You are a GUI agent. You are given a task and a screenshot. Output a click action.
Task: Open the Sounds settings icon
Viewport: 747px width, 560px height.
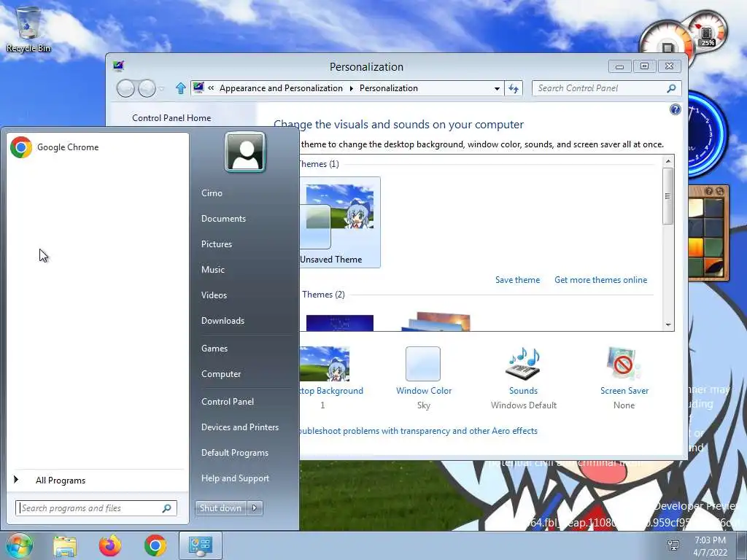tap(523, 363)
